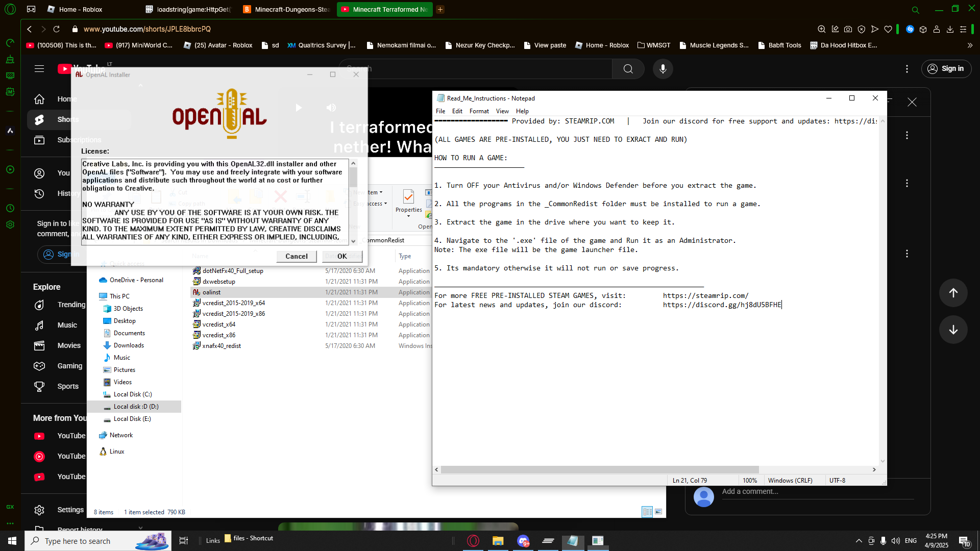This screenshot has width=980, height=551.
Task: Click the license text scrollbar thumb
Action: pos(353,177)
